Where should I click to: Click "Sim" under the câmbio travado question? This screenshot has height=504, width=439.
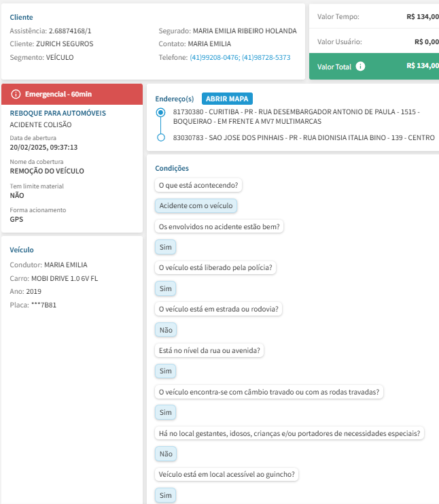(x=166, y=412)
